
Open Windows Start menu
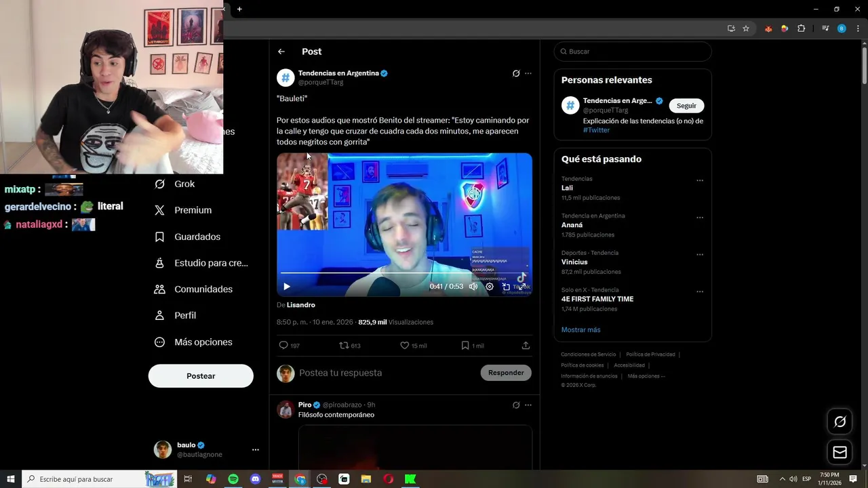[x=11, y=479]
